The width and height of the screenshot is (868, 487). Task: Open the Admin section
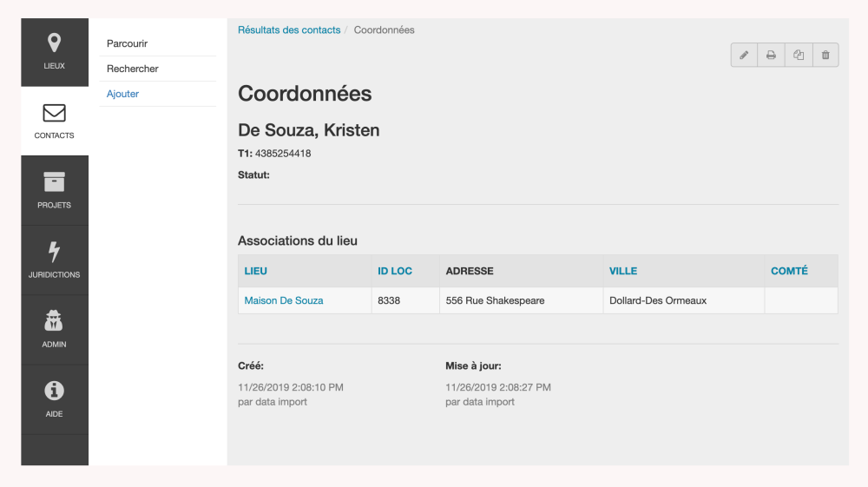pyautogui.click(x=55, y=330)
